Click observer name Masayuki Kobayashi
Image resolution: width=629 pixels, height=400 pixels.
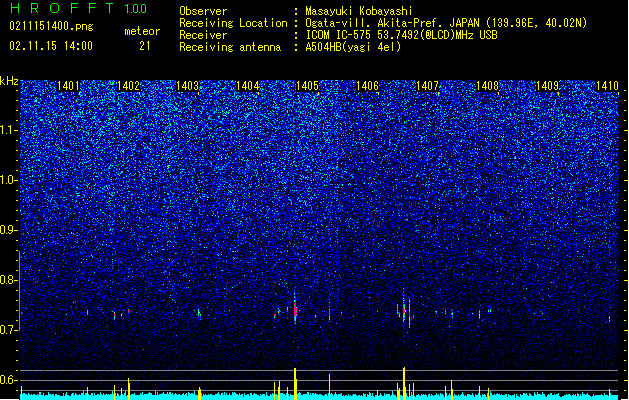click(x=359, y=11)
